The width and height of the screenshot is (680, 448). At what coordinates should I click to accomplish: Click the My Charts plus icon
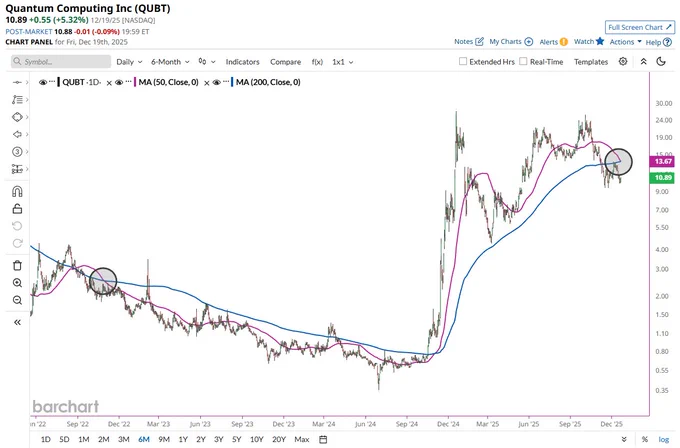(529, 42)
